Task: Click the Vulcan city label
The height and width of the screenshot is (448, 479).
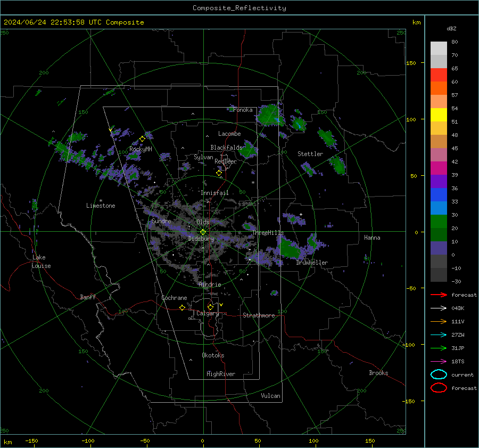Action: [270, 396]
